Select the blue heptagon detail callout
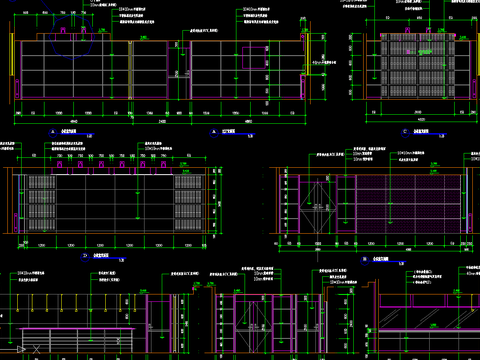 [72, 37]
